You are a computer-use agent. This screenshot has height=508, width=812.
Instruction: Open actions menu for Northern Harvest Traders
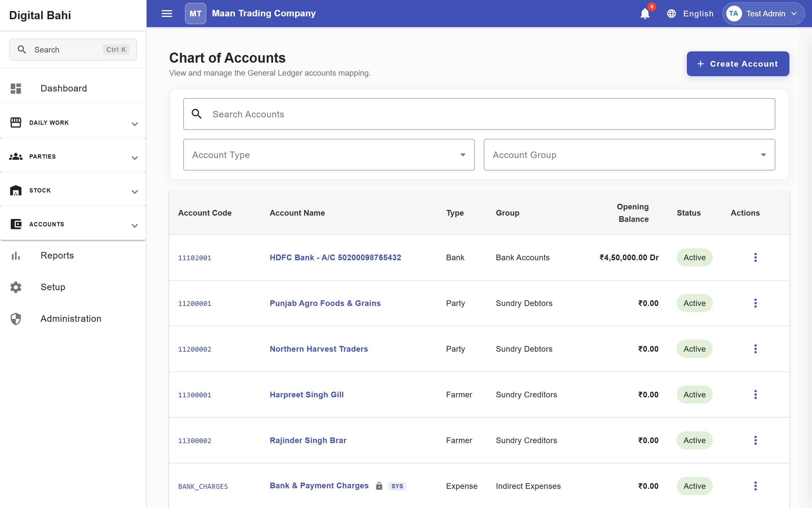pos(755,349)
